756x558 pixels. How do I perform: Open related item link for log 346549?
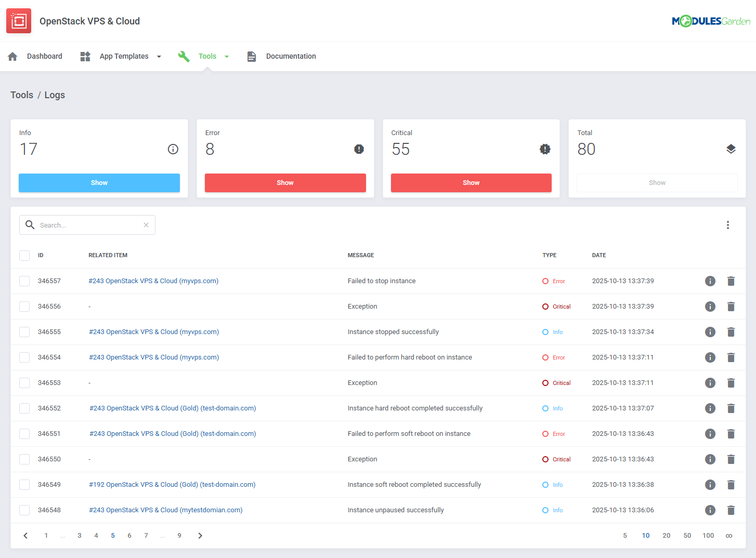[x=172, y=485]
